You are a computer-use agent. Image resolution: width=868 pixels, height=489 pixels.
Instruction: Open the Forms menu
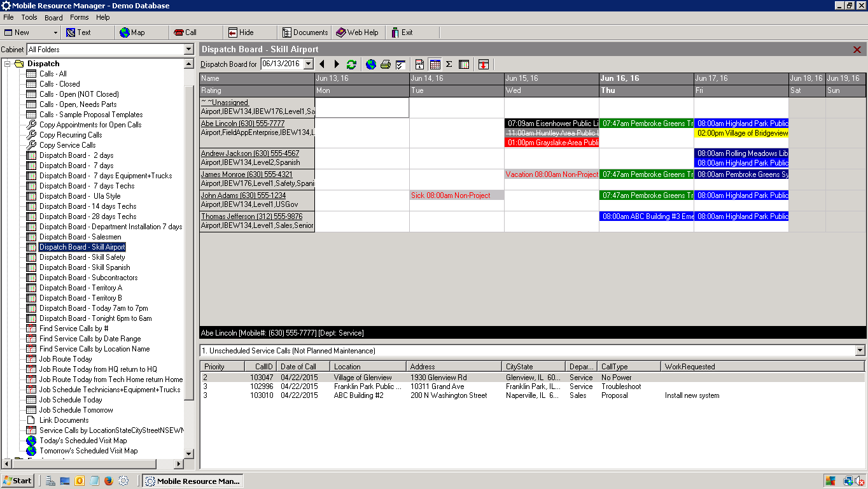80,17
